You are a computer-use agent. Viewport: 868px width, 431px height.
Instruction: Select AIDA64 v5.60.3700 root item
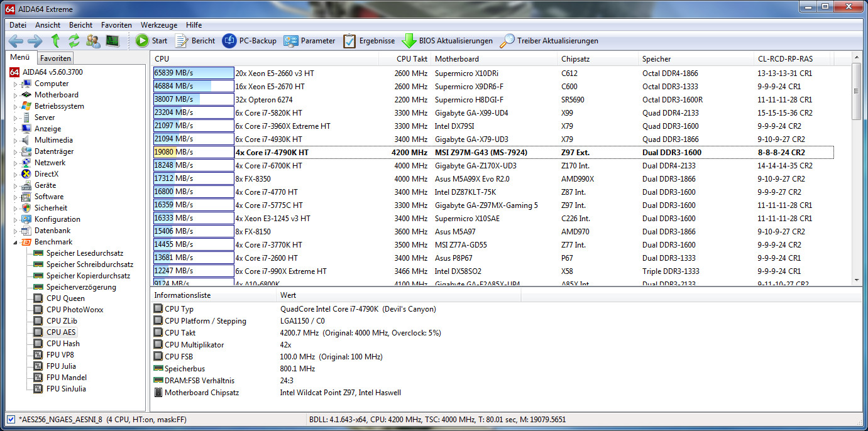46,72
